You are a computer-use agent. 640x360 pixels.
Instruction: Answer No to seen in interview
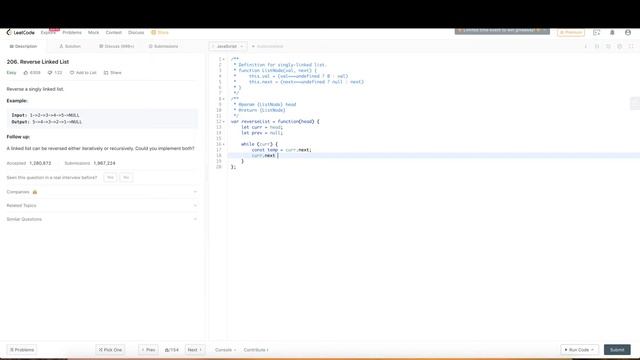(x=126, y=178)
